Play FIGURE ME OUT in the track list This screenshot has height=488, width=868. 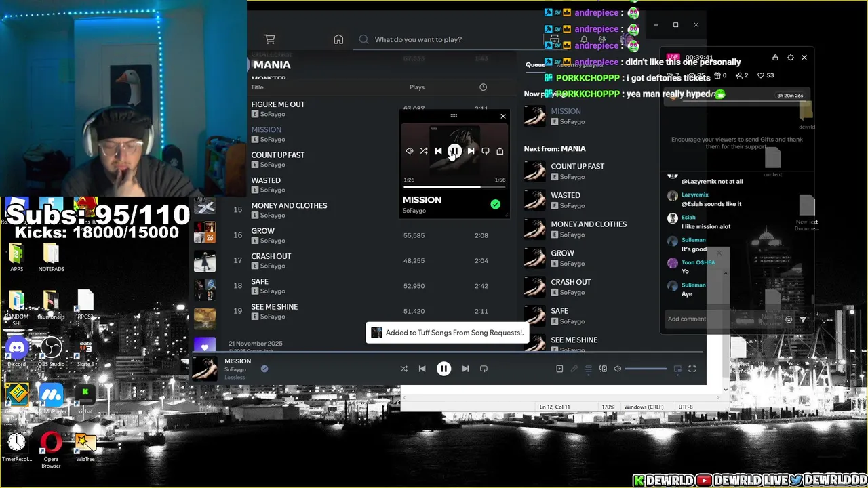point(278,104)
